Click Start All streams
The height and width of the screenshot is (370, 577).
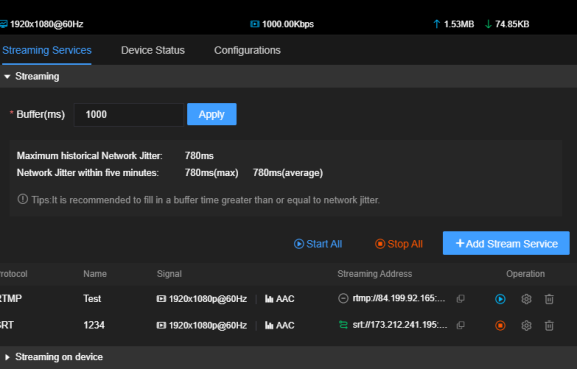[x=318, y=244]
